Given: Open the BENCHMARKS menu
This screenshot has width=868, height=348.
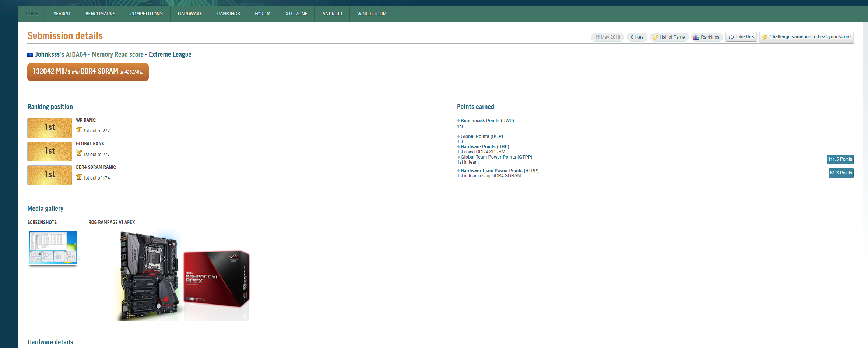Looking at the screenshot, I should click(x=100, y=14).
